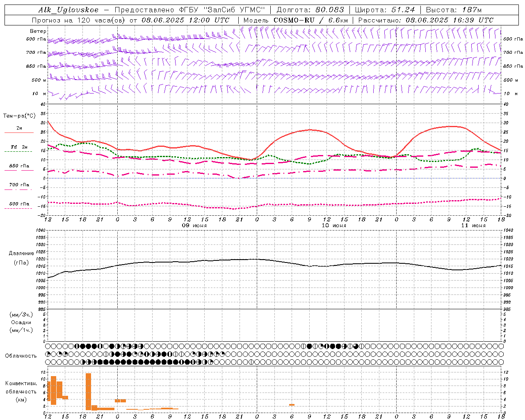Viewport: 525px width, 420px height.
Task: Click the '(мм/1ч.)' precipitation unit label
Action: pos(21,330)
